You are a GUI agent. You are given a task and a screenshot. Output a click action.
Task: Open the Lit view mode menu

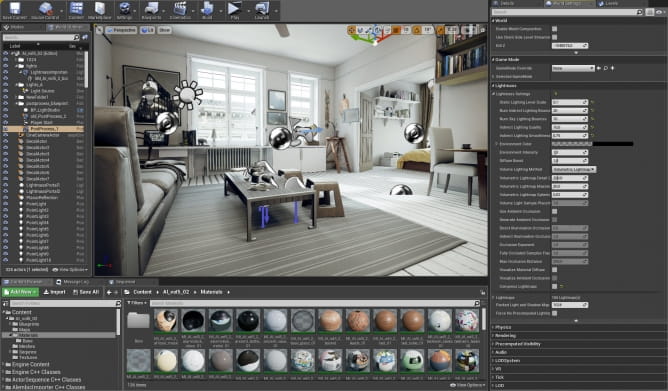[x=147, y=30]
